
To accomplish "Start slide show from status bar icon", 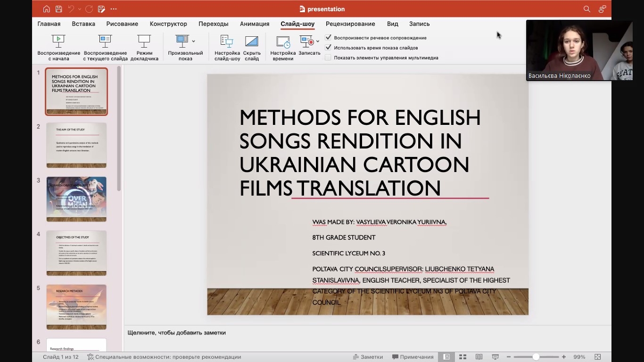I will click(495, 357).
